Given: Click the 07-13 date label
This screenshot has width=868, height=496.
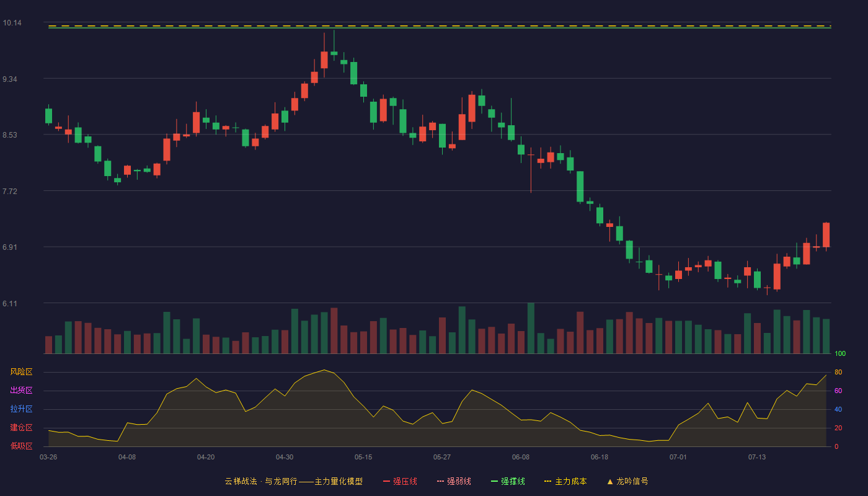Looking at the screenshot, I should (757, 457).
